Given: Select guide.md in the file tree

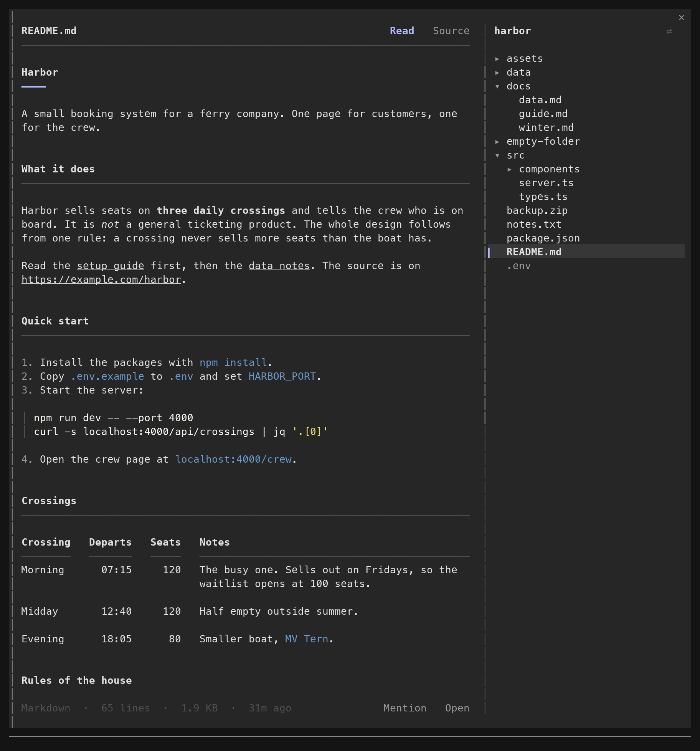Looking at the screenshot, I should [543, 114].
